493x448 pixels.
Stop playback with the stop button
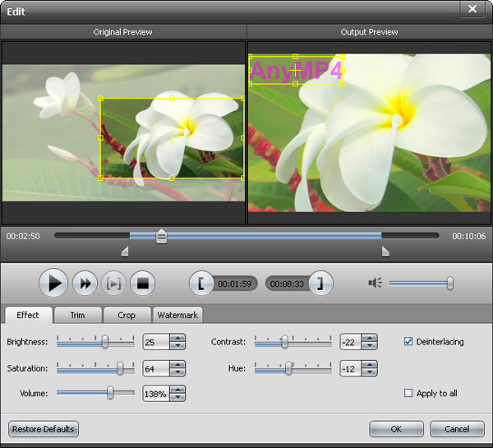(x=142, y=284)
